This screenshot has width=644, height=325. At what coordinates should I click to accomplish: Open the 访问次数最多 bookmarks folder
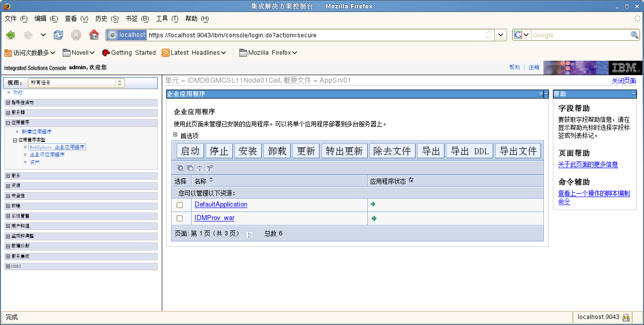(x=30, y=53)
